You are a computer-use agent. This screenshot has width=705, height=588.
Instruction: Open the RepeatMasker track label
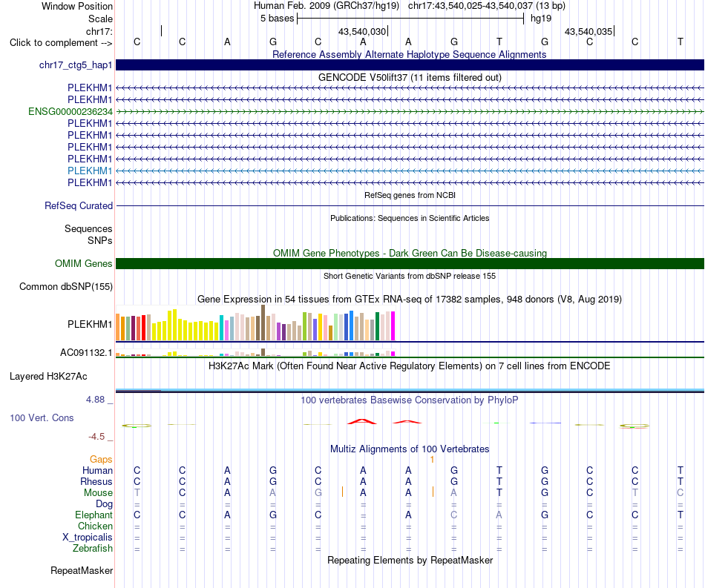82,570
